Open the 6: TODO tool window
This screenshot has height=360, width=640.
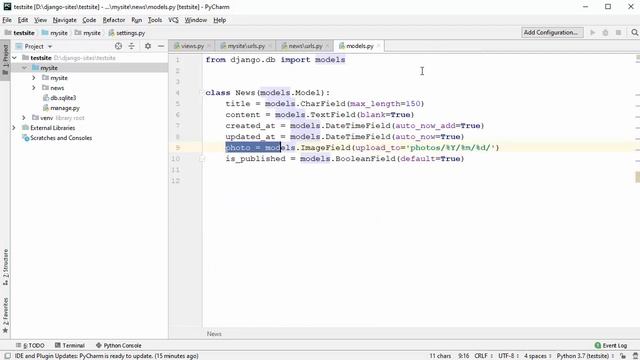coord(30,345)
